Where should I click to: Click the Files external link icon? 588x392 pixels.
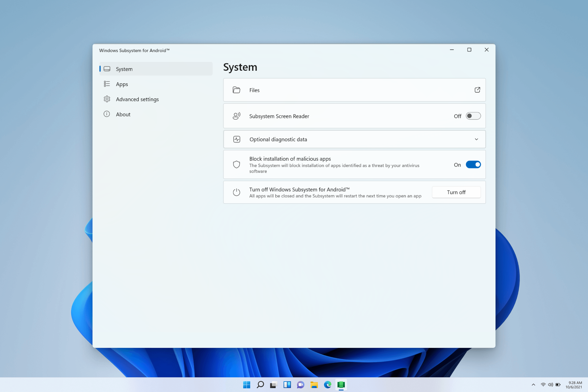coord(477,90)
